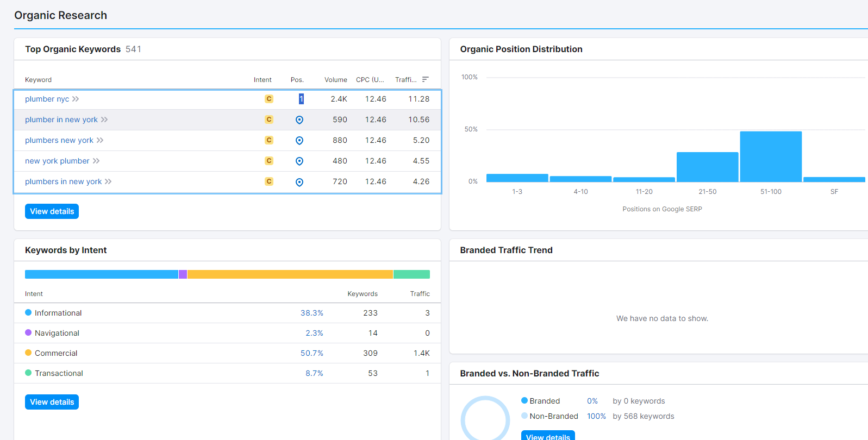The width and height of the screenshot is (868, 440).
Task: Open the double-chevron icon next to new york plumber
Action: (x=96, y=161)
